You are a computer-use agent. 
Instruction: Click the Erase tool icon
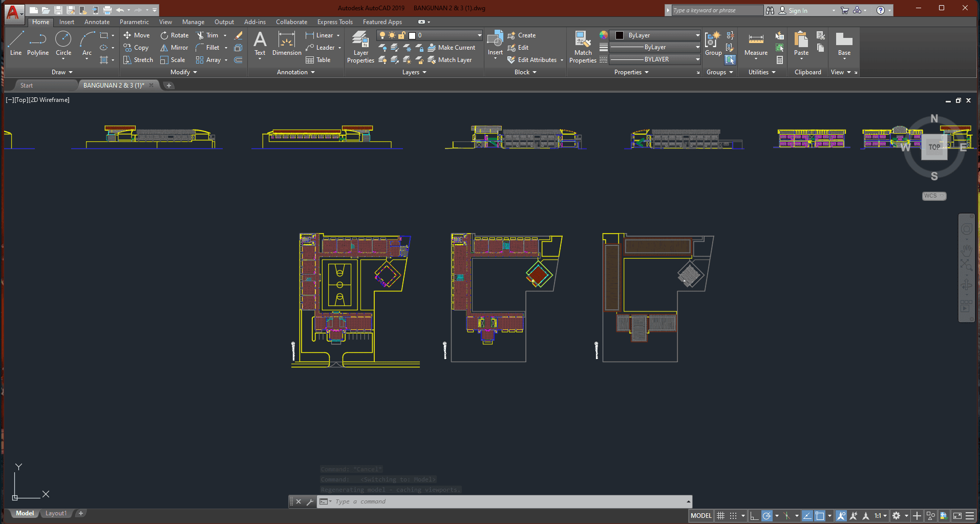click(x=239, y=35)
